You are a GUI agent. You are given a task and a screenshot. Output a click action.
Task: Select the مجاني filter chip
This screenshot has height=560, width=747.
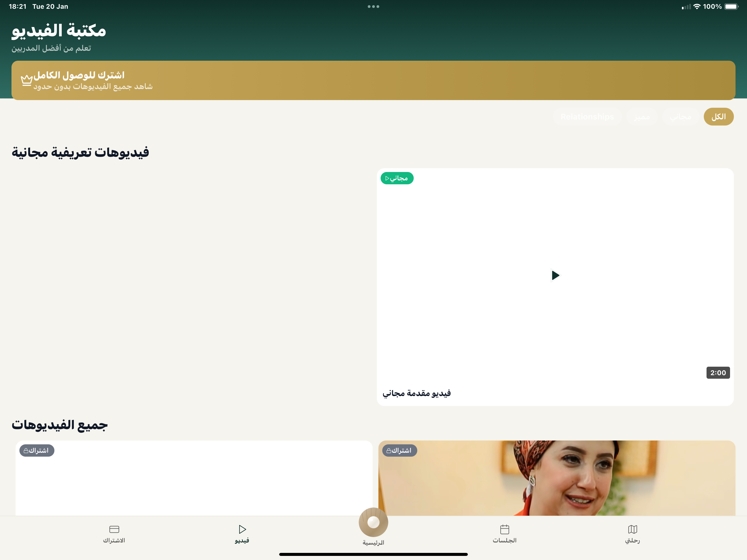(x=681, y=117)
